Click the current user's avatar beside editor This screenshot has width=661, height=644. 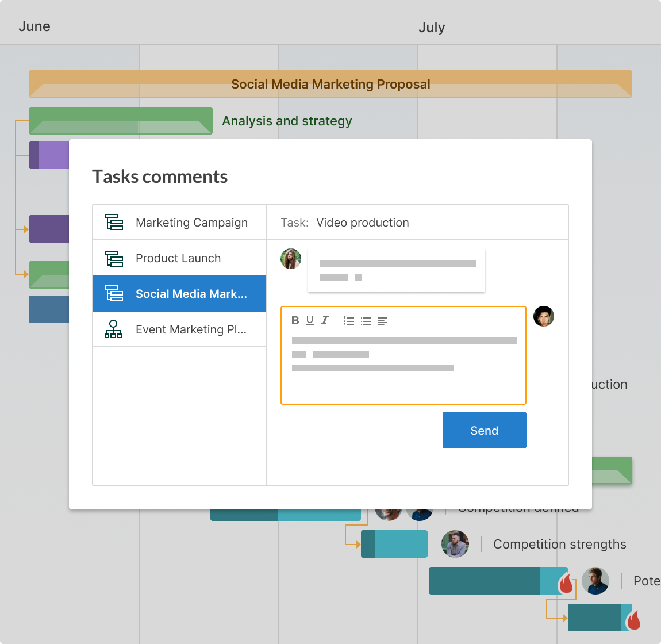[x=544, y=316]
